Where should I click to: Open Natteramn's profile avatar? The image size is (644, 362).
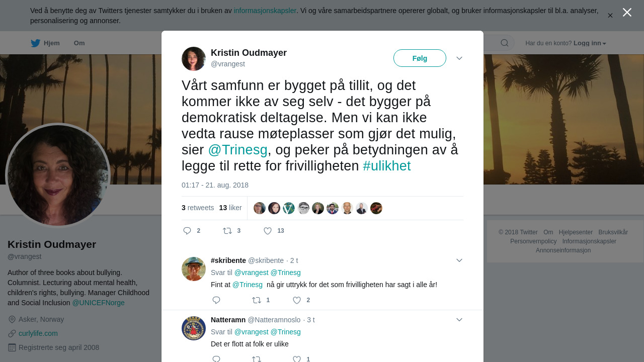coord(194,328)
